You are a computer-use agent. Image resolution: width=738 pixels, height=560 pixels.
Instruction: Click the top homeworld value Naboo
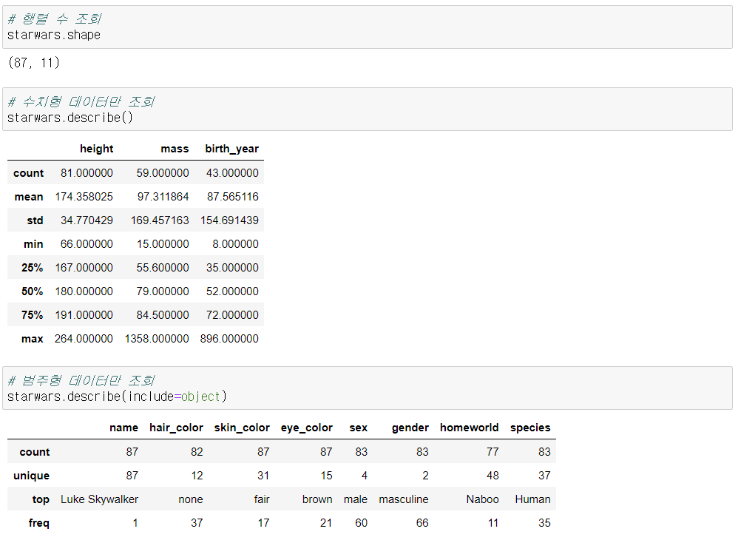coord(482,499)
